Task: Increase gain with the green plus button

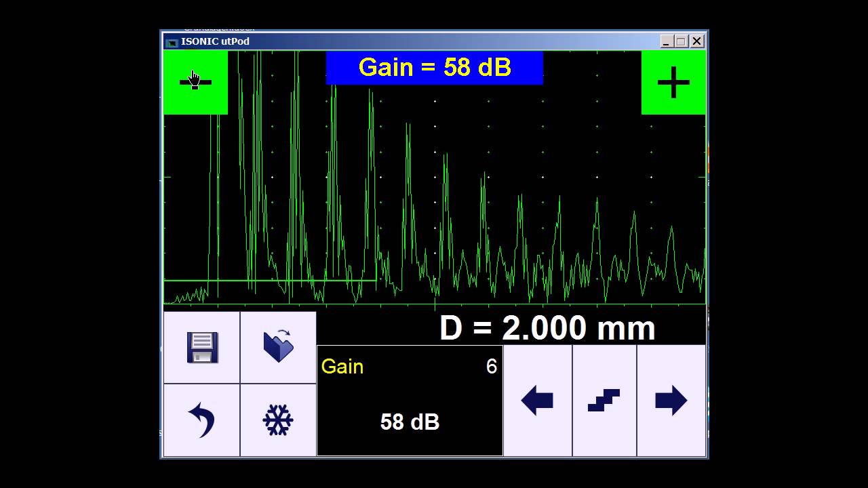Action: click(673, 83)
